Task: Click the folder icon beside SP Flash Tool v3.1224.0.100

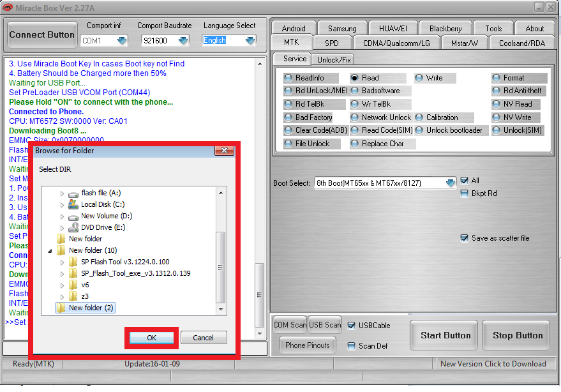Action: [73, 262]
